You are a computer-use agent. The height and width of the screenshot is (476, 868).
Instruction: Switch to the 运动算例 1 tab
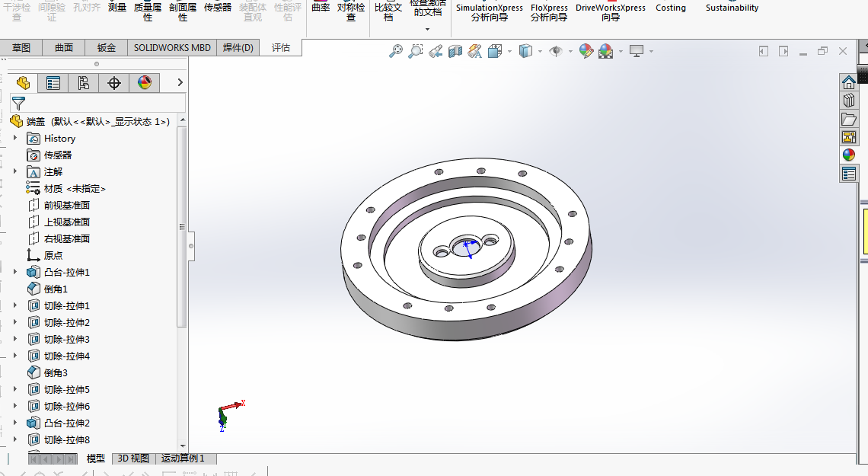click(x=183, y=458)
